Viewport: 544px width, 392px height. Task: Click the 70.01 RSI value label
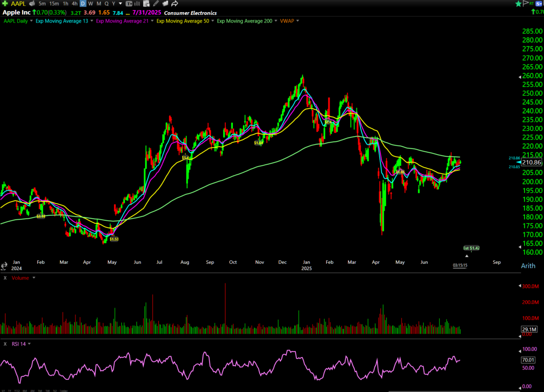tap(528, 360)
